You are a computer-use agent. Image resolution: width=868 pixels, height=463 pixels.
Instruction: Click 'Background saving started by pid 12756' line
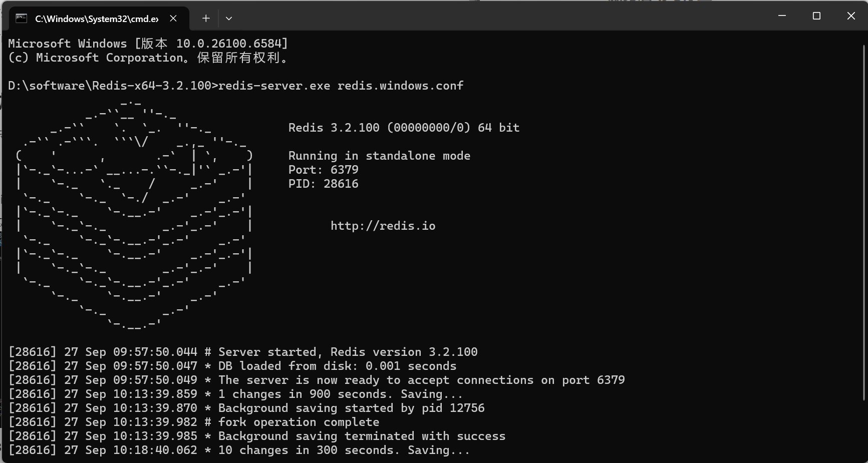pos(246,408)
